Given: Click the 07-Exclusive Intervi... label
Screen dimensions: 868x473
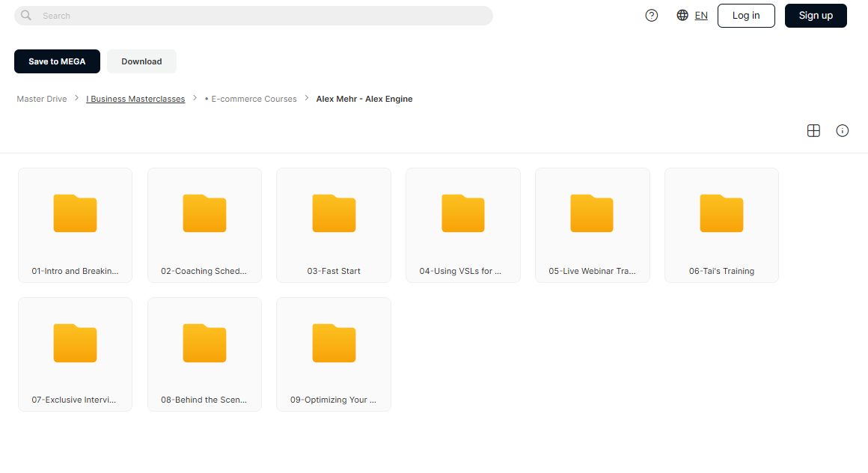Looking at the screenshot, I should [x=73, y=400].
